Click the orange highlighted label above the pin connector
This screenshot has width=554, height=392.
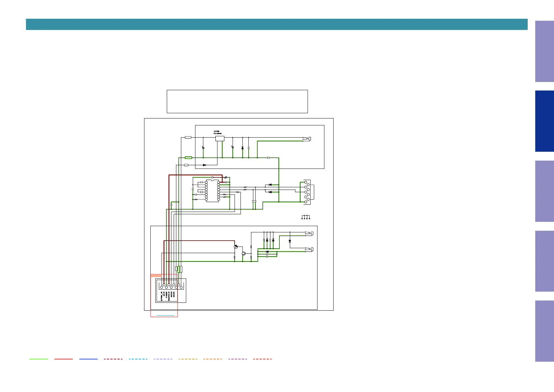(156, 275)
